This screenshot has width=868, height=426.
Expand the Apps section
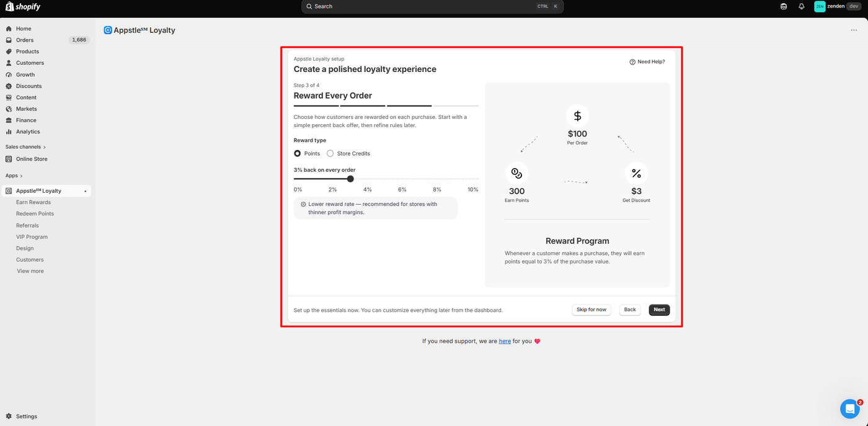click(x=14, y=175)
